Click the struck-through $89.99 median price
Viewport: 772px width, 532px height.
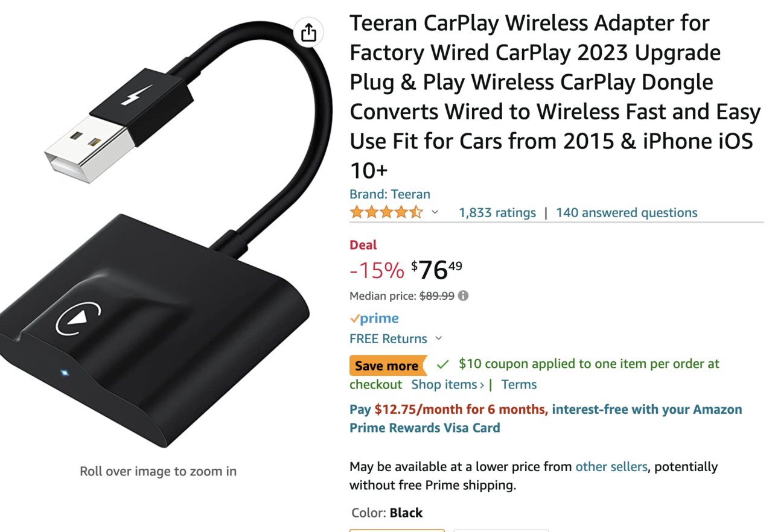[x=437, y=296]
